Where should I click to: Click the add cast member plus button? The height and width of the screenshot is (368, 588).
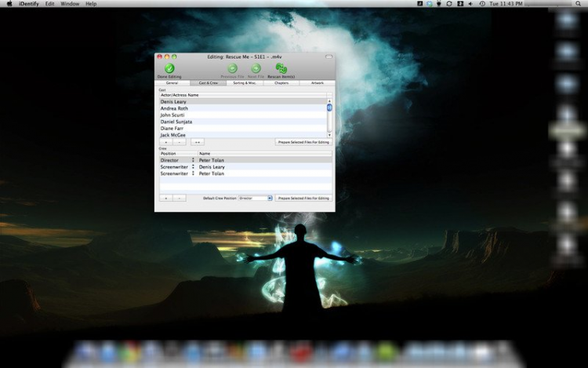pyautogui.click(x=166, y=142)
